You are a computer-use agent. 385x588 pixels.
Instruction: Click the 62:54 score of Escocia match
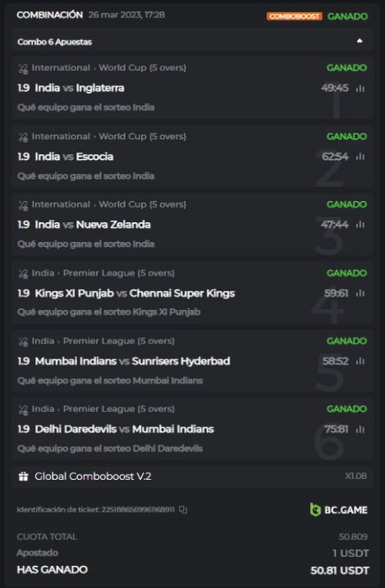coord(335,157)
